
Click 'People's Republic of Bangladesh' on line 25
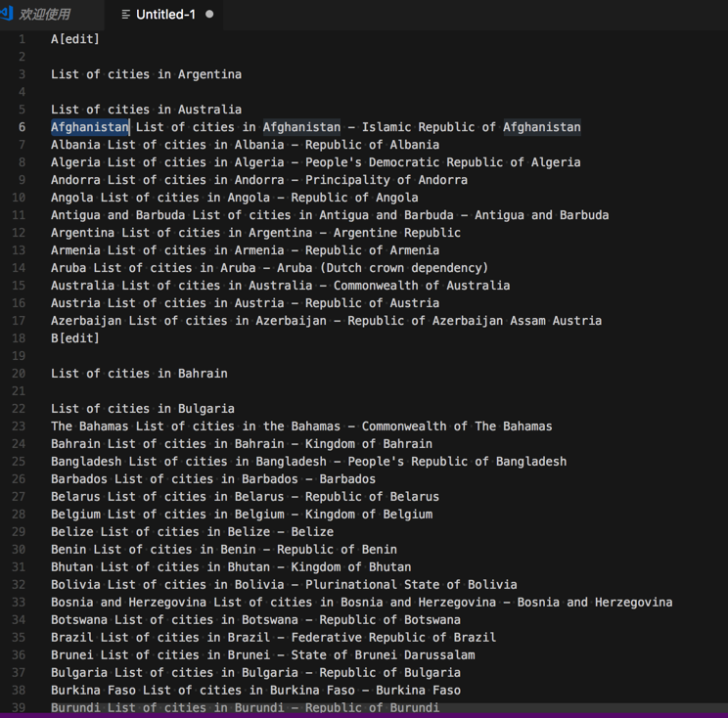pos(457,462)
